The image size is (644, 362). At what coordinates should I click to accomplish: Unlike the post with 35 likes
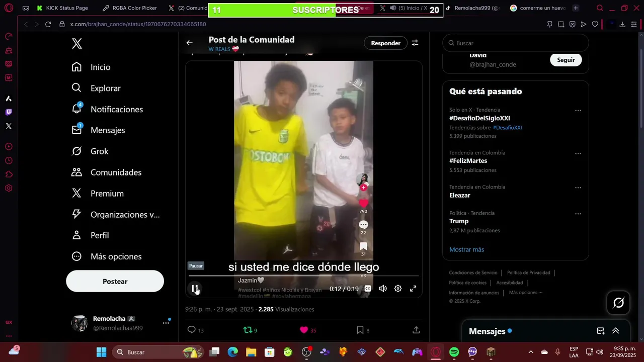(x=308, y=330)
